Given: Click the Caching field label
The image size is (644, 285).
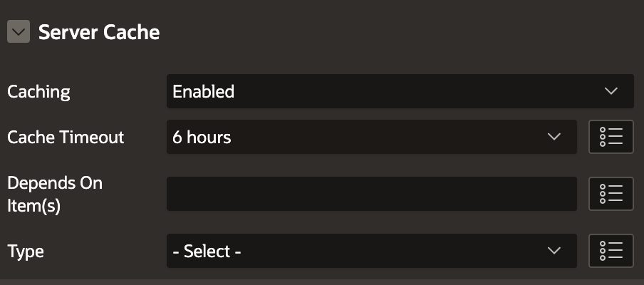Looking at the screenshot, I should pyautogui.click(x=38, y=92).
